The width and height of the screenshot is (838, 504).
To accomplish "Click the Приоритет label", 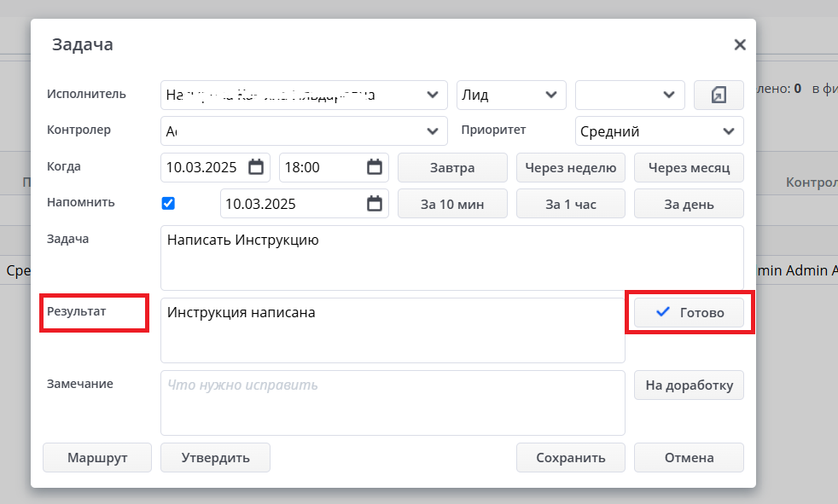I will [493, 130].
